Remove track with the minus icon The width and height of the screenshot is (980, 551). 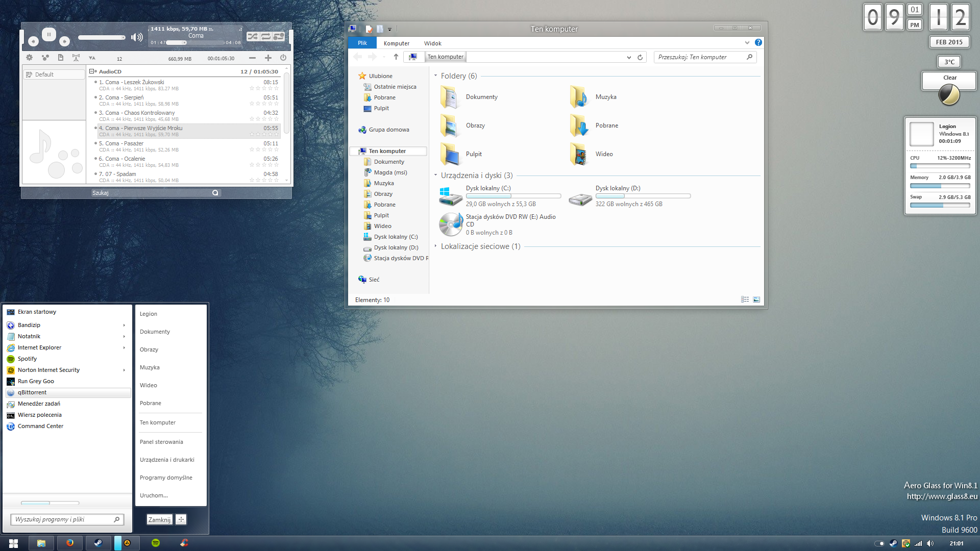[x=252, y=58]
